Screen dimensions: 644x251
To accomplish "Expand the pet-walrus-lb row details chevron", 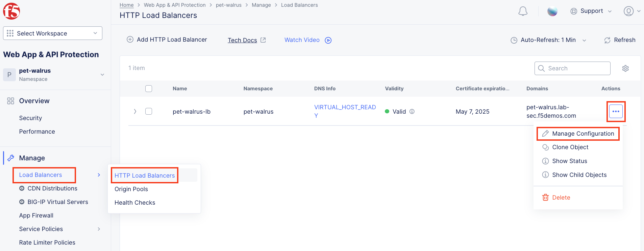I will [135, 111].
